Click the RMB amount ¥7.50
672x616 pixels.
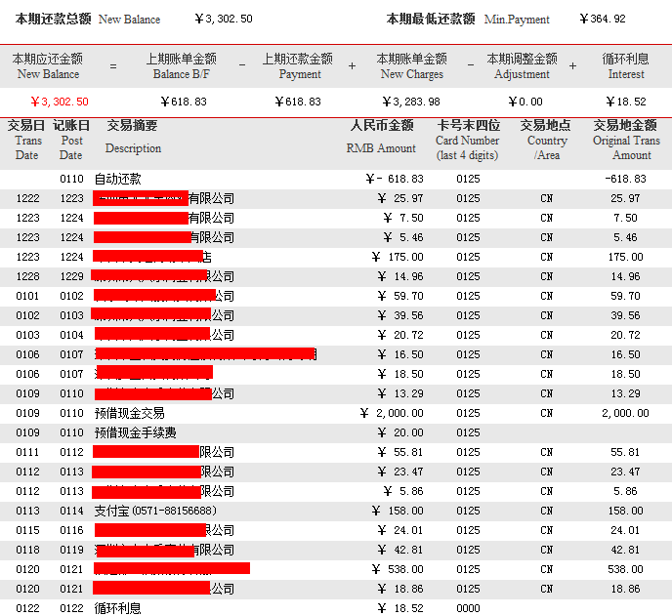[403, 218]
